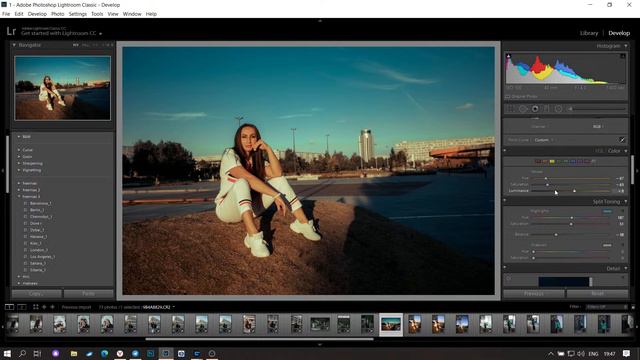The height and width of the screenshot is (360, 640).
Task: Open Windows notification center
Action: coord(626,353)
